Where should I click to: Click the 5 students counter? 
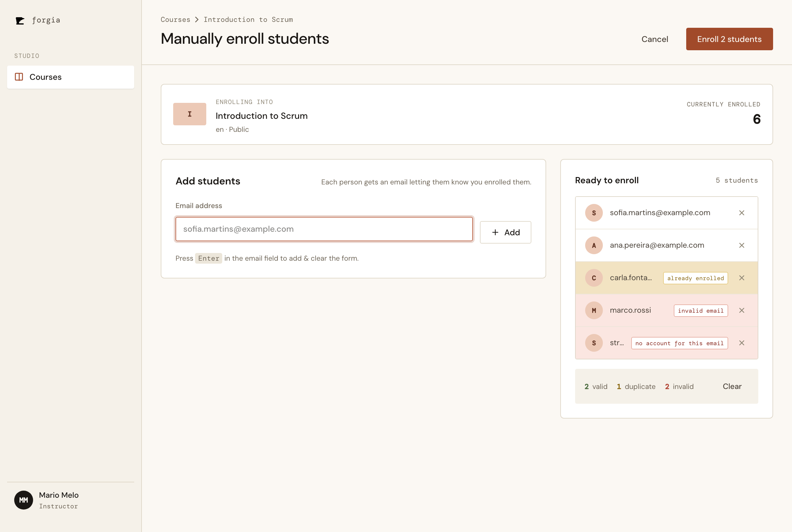737,181
